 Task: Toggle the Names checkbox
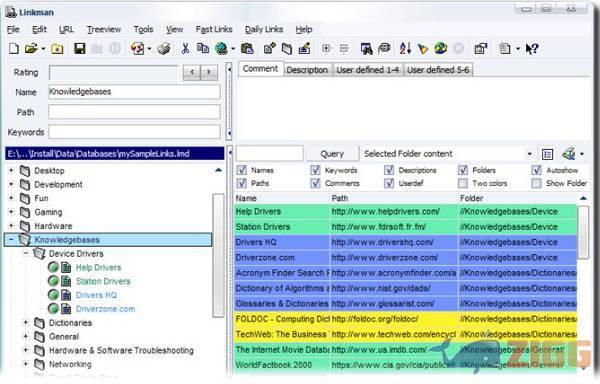point(241,170)
